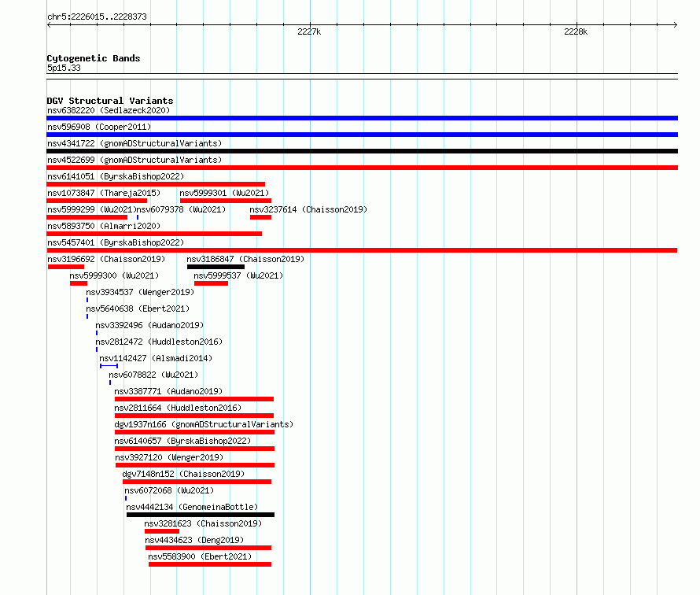This screenshot has height=595, width=700.
Task: Select the red bar under nsv3927120
Action: pos(195,465)
